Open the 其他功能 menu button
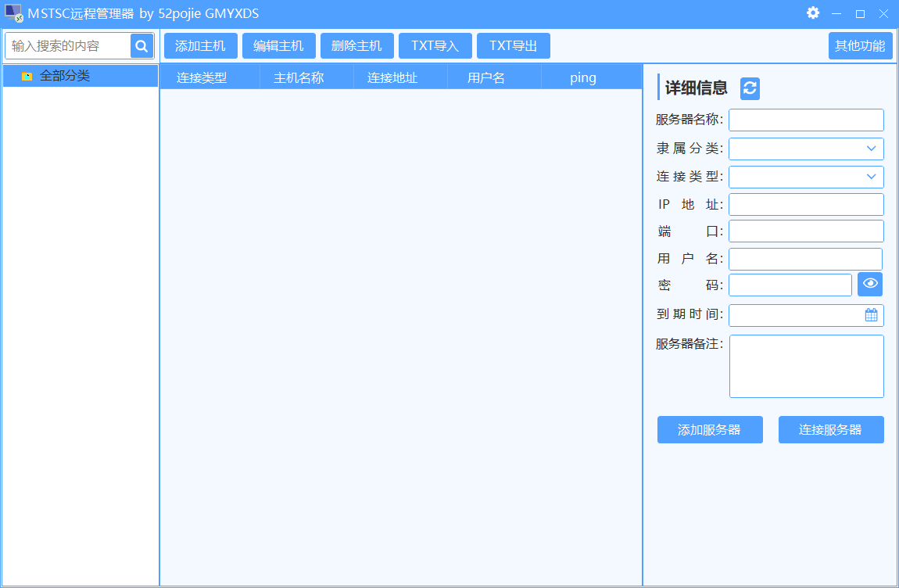 (860, 46)
